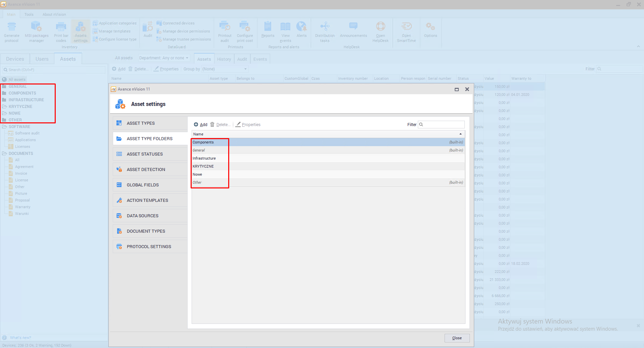Viewport: 644px width, 348px height.
Task: Open Asset Detection section icon
Action: (119, 169)
